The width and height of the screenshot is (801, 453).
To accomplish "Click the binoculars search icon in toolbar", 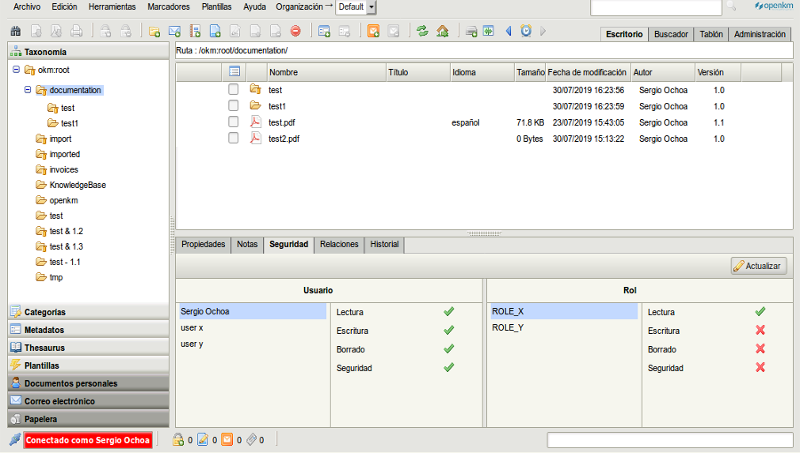I will (16, 31).
